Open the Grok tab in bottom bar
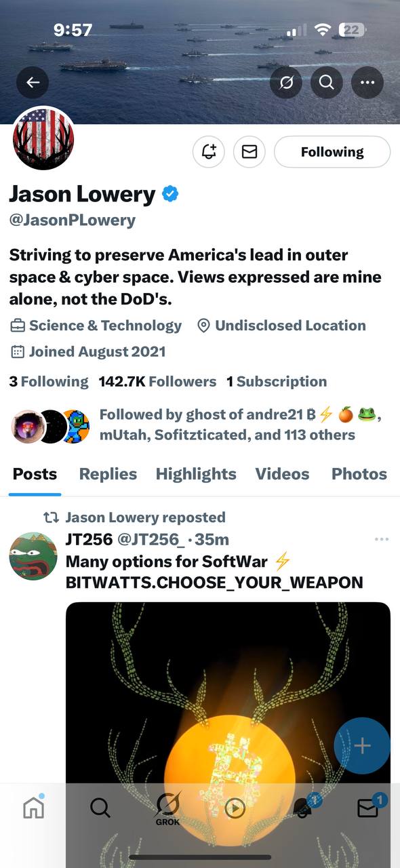Viewport: 400px width, 868px height. (x=167, y=807)
